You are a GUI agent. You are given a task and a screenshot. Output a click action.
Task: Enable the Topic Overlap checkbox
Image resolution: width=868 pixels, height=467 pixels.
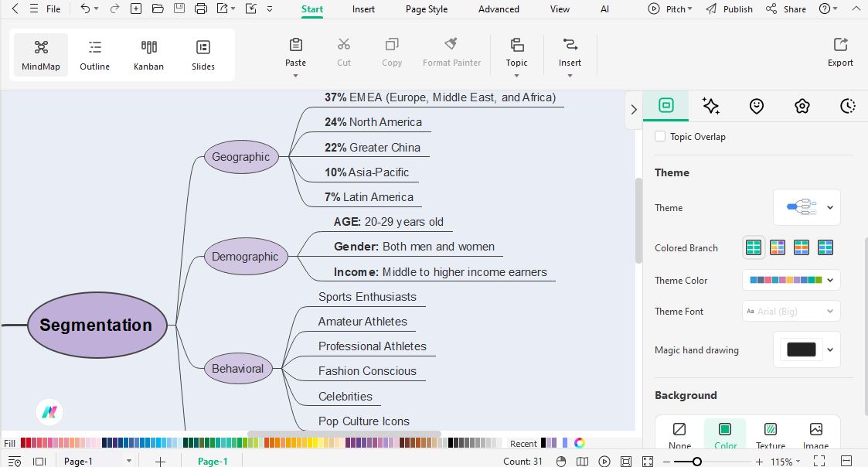(660, 136)
